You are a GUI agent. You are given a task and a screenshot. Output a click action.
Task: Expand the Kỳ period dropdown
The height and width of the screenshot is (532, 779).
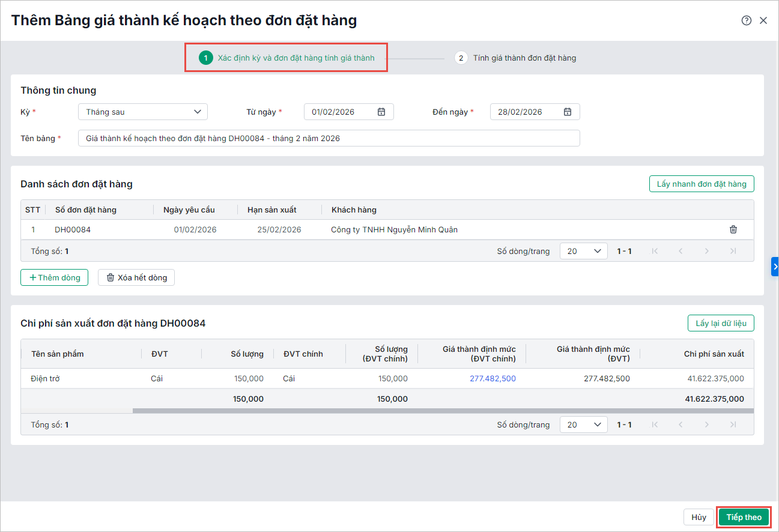(x=143, y=112)
